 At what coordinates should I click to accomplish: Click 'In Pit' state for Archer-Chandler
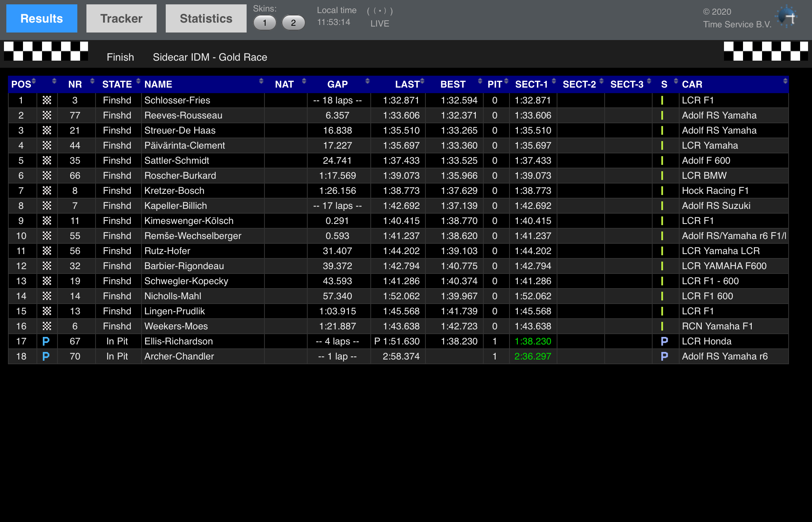(x=117, y=356)
